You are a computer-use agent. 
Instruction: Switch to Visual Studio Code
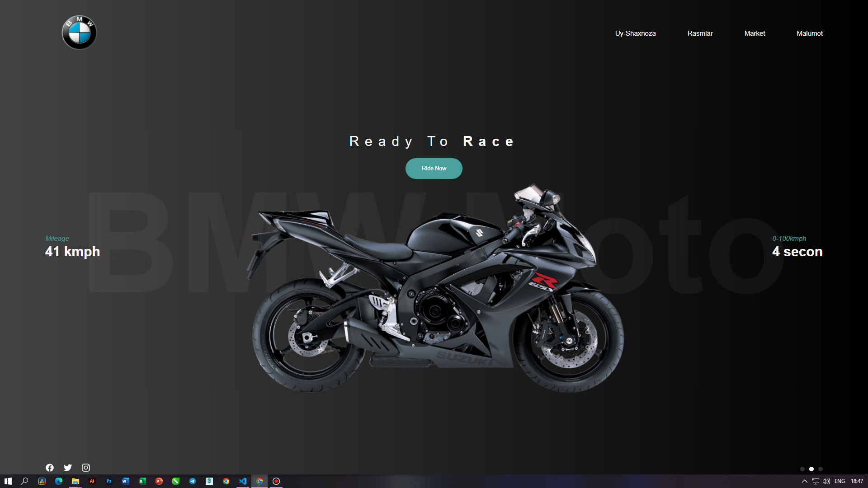click(243, 481)
